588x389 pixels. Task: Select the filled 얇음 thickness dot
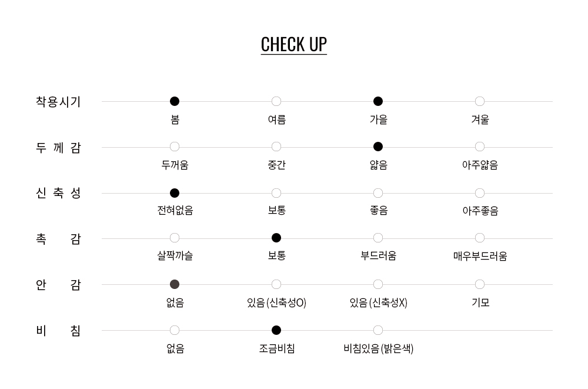[x=378, y=147]
